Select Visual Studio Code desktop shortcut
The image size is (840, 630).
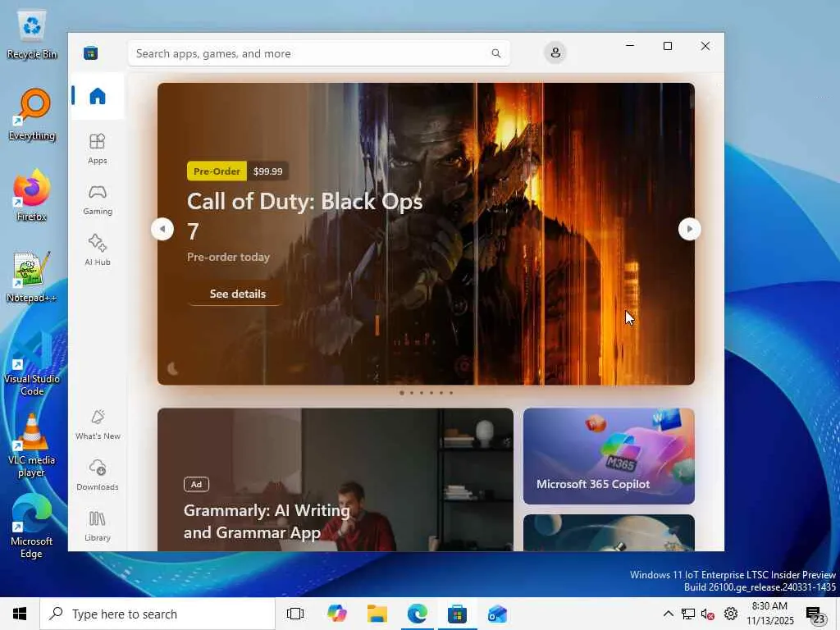[x=32, y=365]
